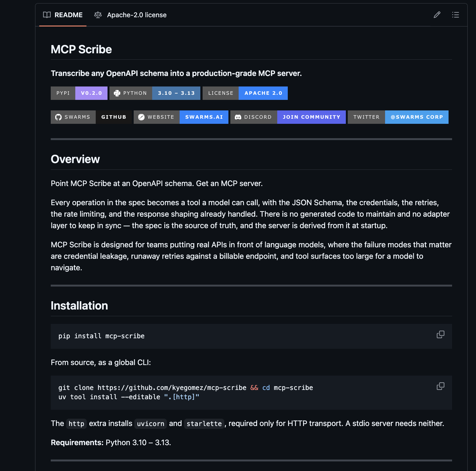The image size is (476, 471).
Task: Open the README outline list icon
Action: (x=456, y=15)
